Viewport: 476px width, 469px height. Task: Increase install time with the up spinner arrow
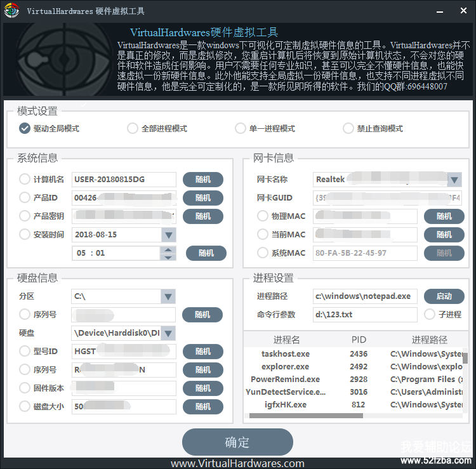[x=168, y=250]
